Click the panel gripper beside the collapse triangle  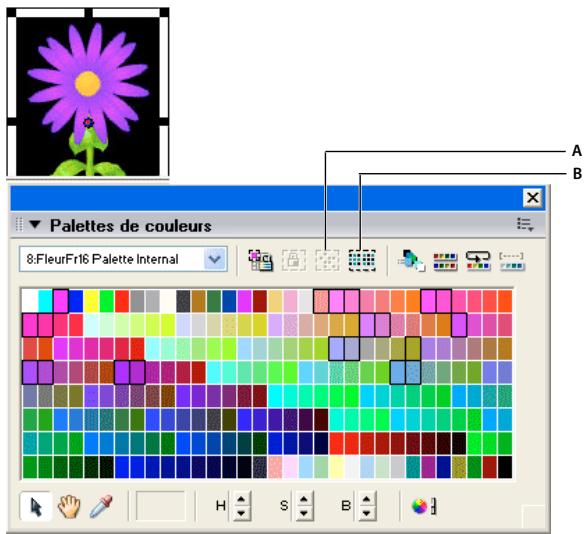[x=19, y=225]
